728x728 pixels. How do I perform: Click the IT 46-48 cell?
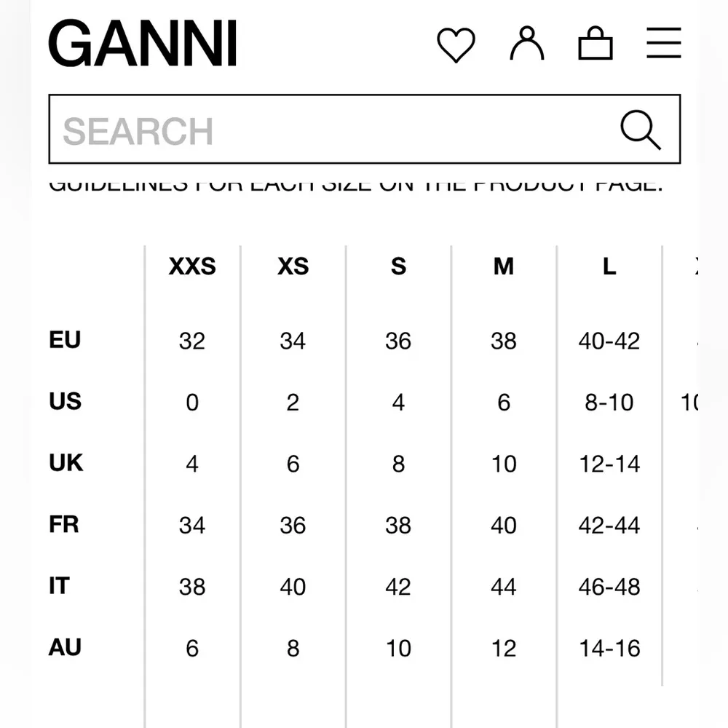pos(609,587)
